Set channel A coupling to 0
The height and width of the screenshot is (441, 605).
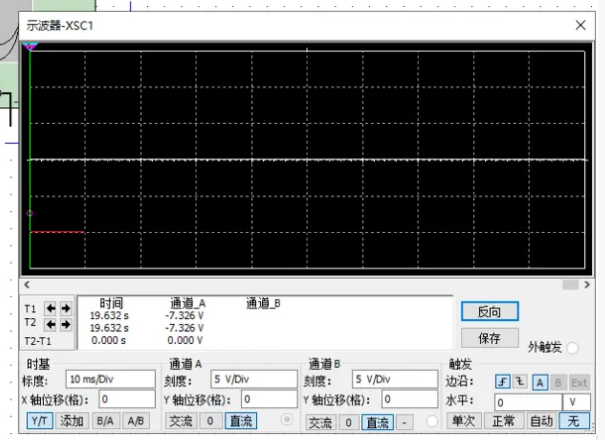click(210, 421)
